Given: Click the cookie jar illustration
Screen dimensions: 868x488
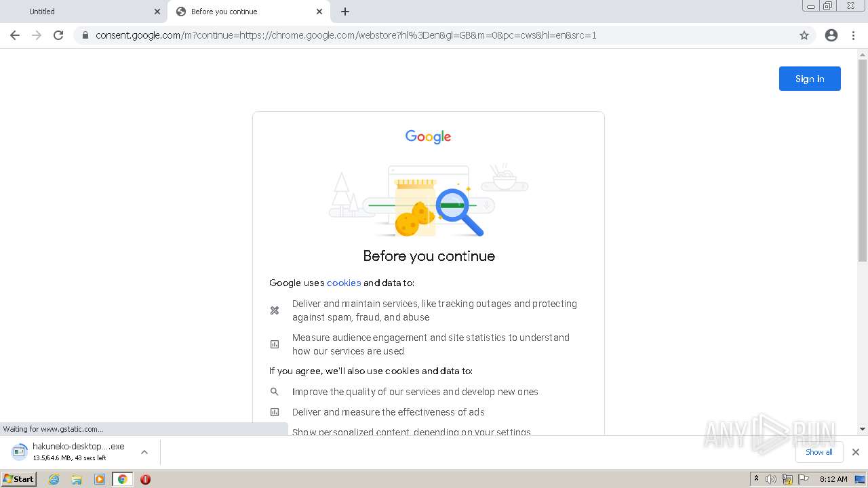Looking at the screenshot, I should tap(428, 199).
